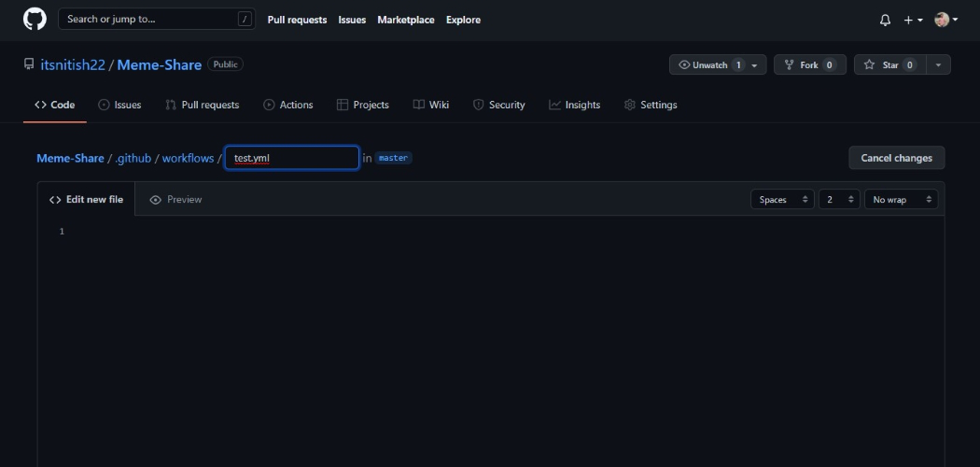980x467 pixels.
Task: Open the No wrap mode dropdown
Action: click(901, 200)
